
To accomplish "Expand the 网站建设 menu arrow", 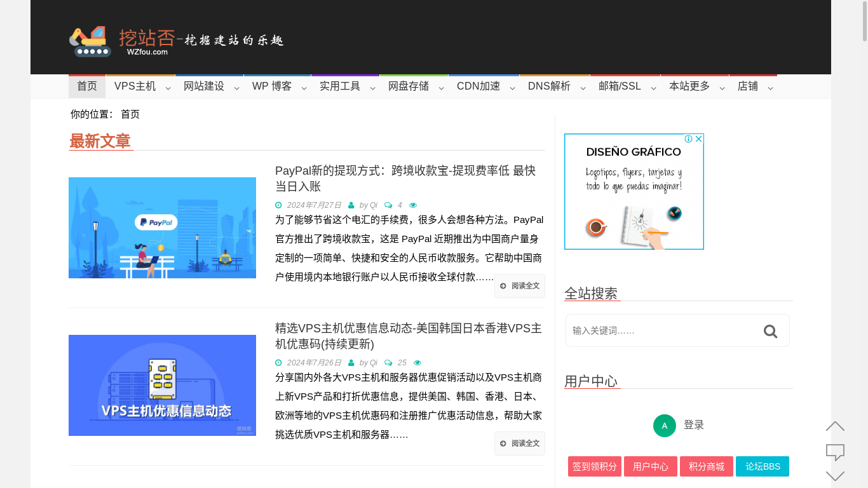I will coord(236,88).
